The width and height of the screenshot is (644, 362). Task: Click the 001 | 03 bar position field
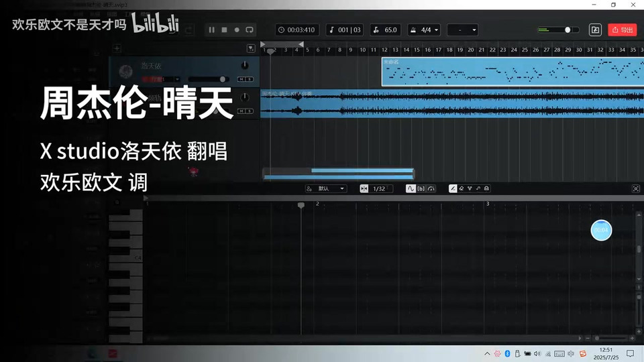point(345,30)
